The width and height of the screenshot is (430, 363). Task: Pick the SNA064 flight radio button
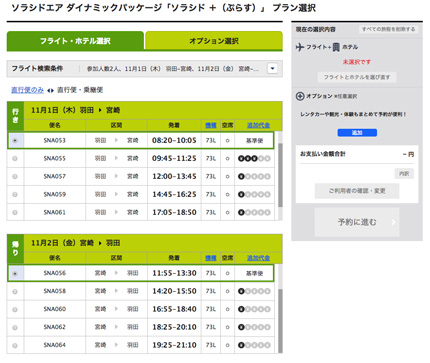click(x=15, y=346)
